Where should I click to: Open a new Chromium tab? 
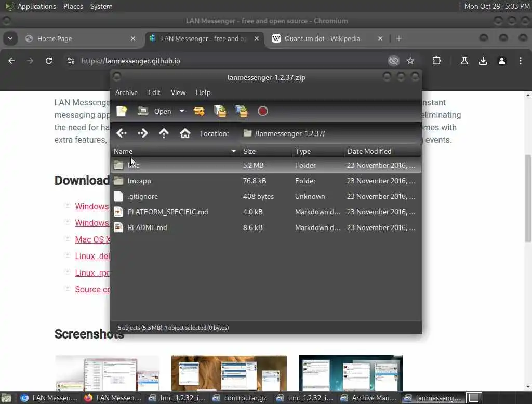pyautogui.click(x=399, y=38)
